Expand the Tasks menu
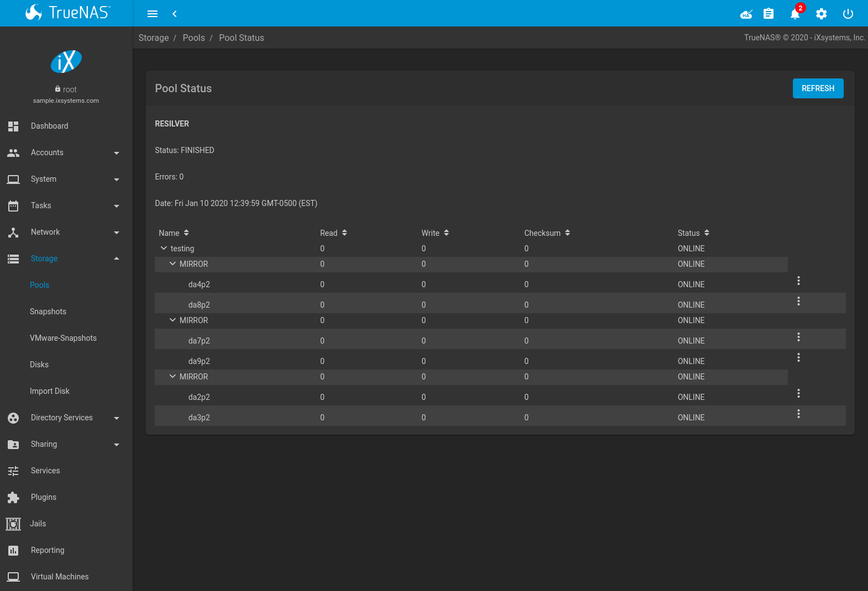This screenshot has height=591, width=868. (66, 205)
